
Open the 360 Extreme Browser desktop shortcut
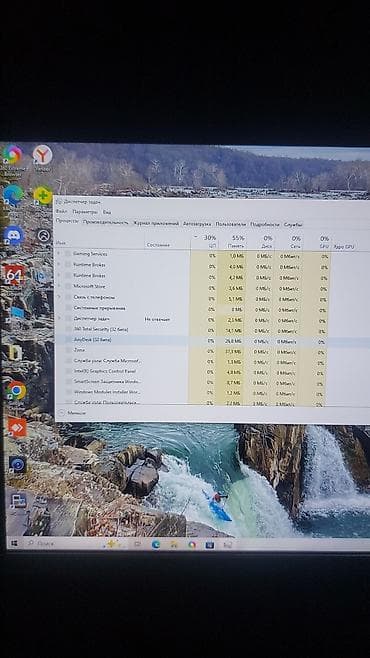12,155
